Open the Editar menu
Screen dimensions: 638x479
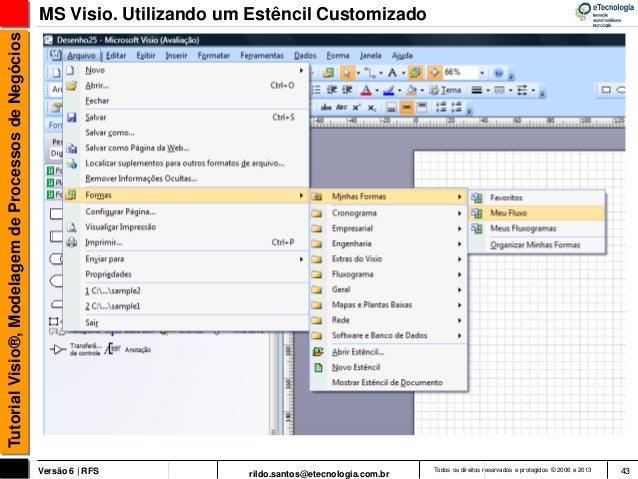click(x=116, y=56)
